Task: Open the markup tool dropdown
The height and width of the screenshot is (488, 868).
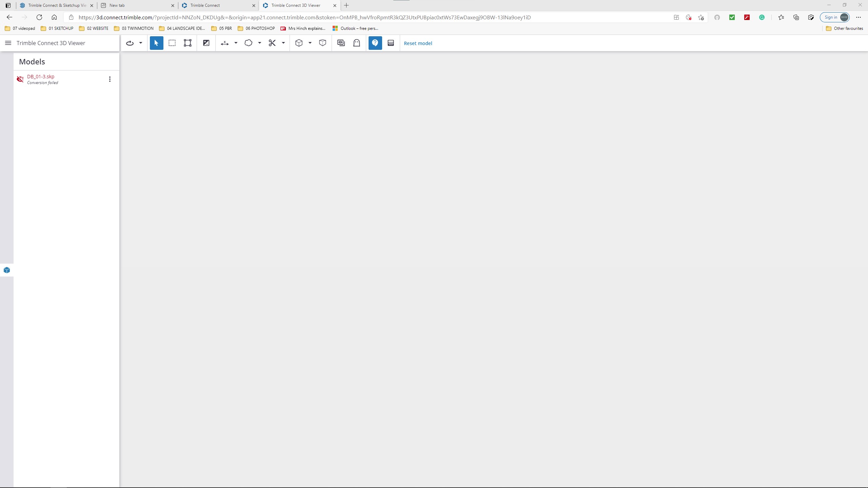Action: coord(260,43)
